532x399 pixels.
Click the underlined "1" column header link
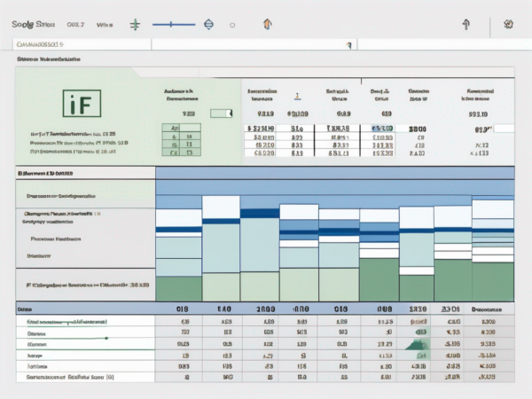coord(297,98)
